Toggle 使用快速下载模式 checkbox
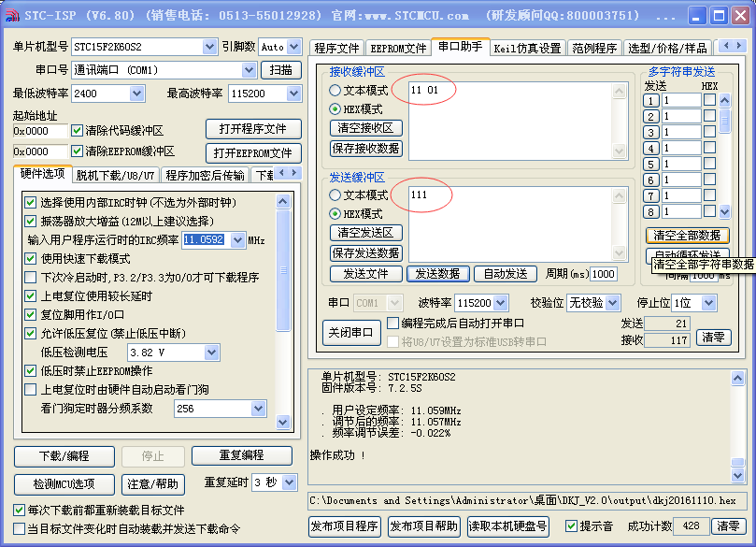This screenshot has height=547, width=756. pyautogui.click(x=31, y=259)
